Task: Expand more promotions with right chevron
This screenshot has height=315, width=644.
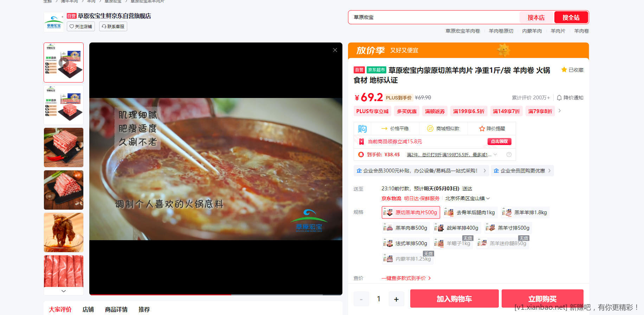Action: 560,111
